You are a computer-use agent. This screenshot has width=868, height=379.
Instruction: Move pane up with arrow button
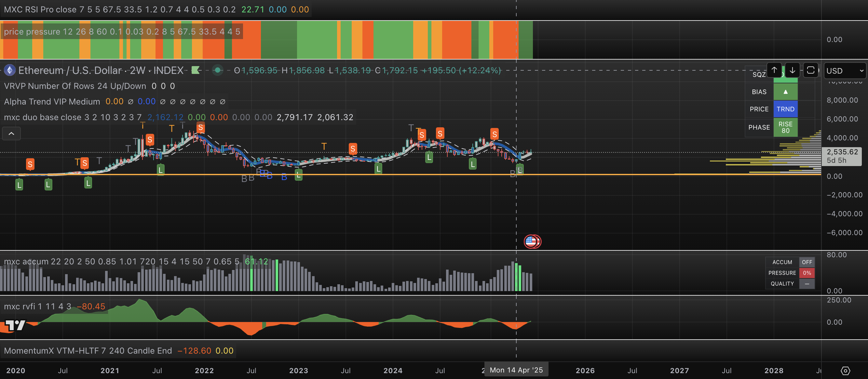[774, 70]
